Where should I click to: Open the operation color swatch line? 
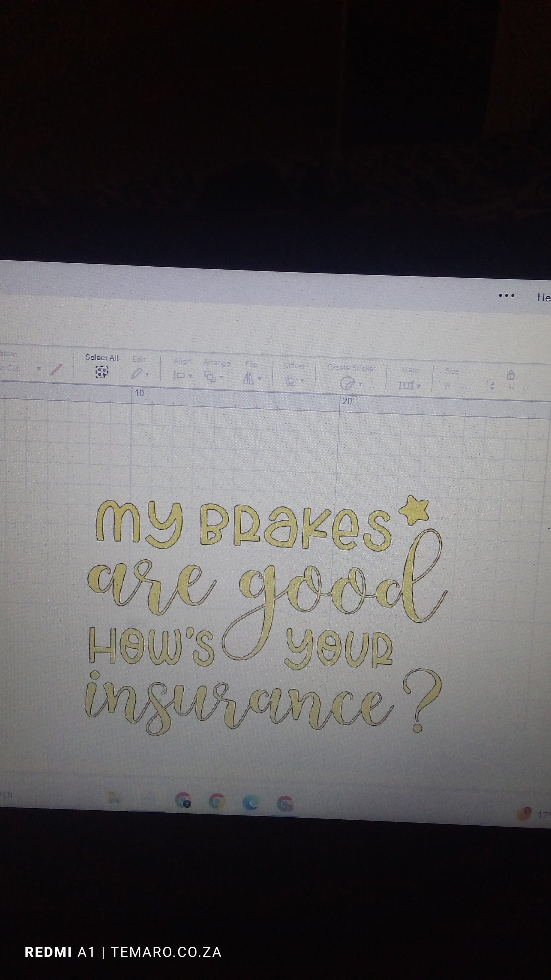(56, 369)
